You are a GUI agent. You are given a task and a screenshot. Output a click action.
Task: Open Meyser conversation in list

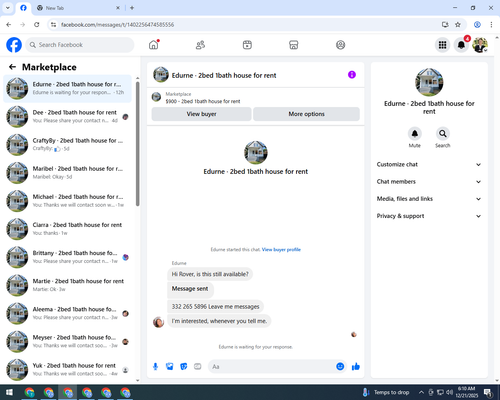(x=68, y=341)
